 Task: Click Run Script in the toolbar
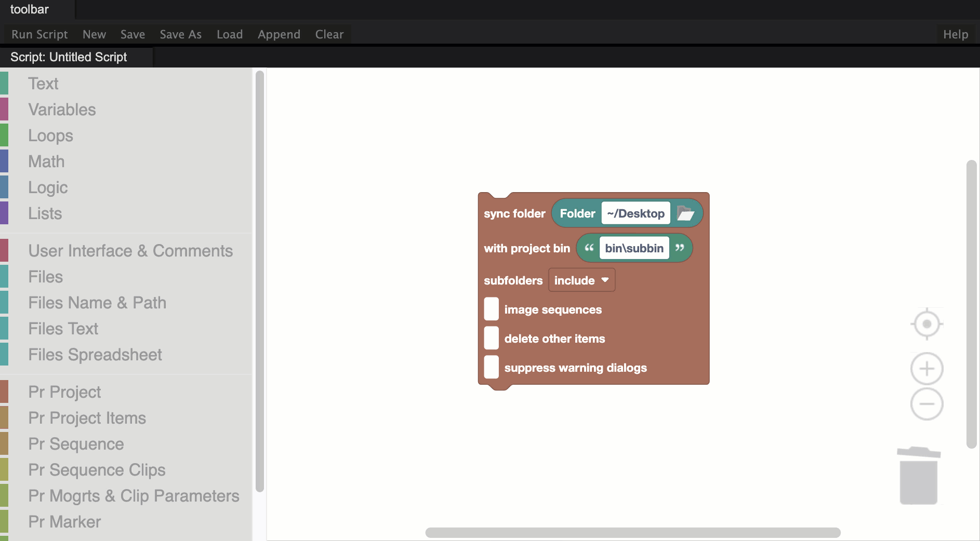point(39,34)
